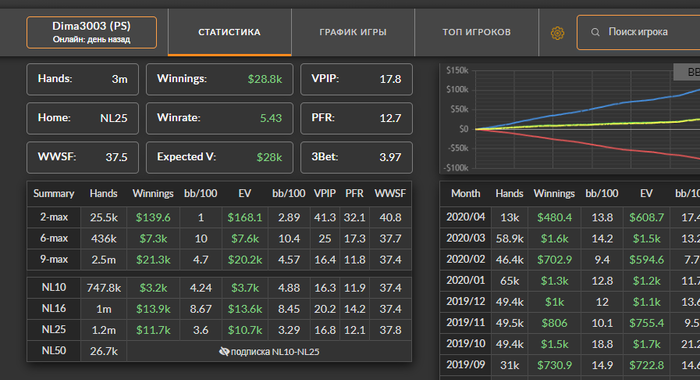Click the EV header in Month table
Viewport: 700px width, 380px height.
click(x=646, y=194)
